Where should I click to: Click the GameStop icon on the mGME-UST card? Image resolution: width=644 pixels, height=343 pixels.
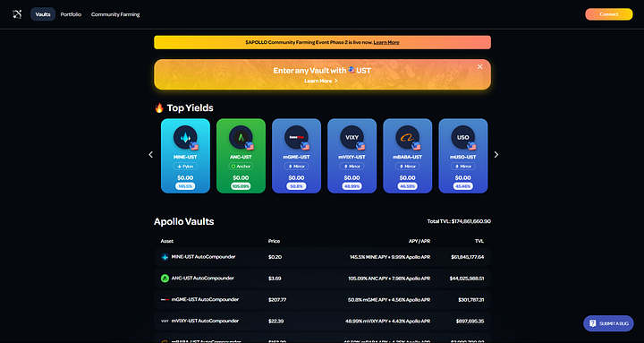coord(296,137)
